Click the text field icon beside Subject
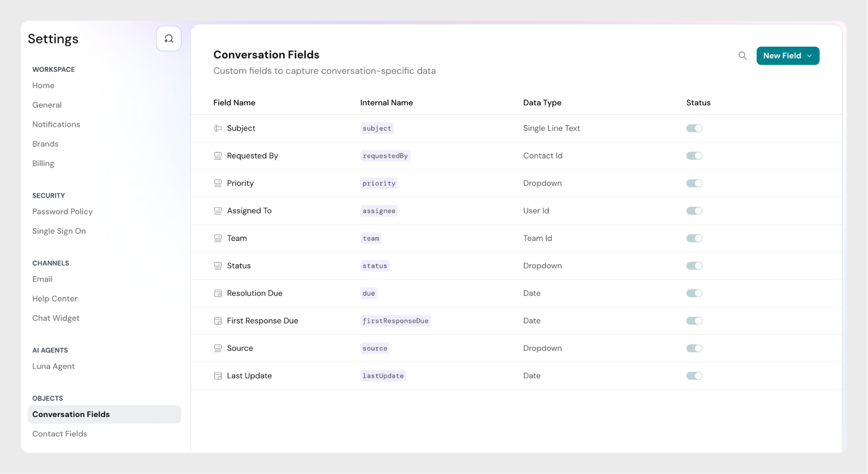The height and width of the screenshot is (474, 868). click(218, 128)
